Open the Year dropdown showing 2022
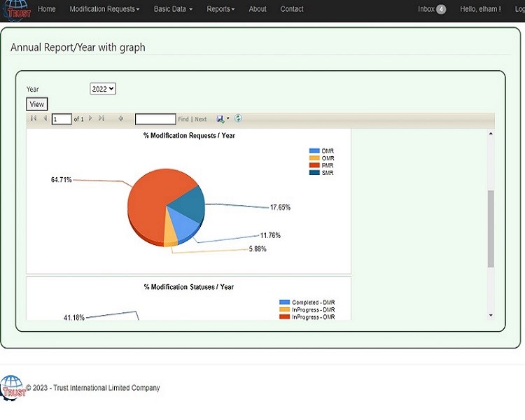 click(103, 89)
